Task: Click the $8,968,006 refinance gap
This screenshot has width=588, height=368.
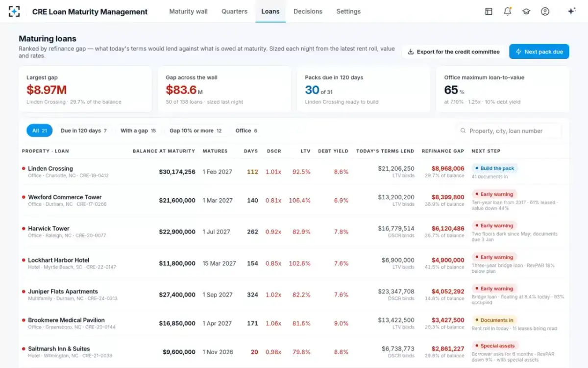Action: [448, 168]
